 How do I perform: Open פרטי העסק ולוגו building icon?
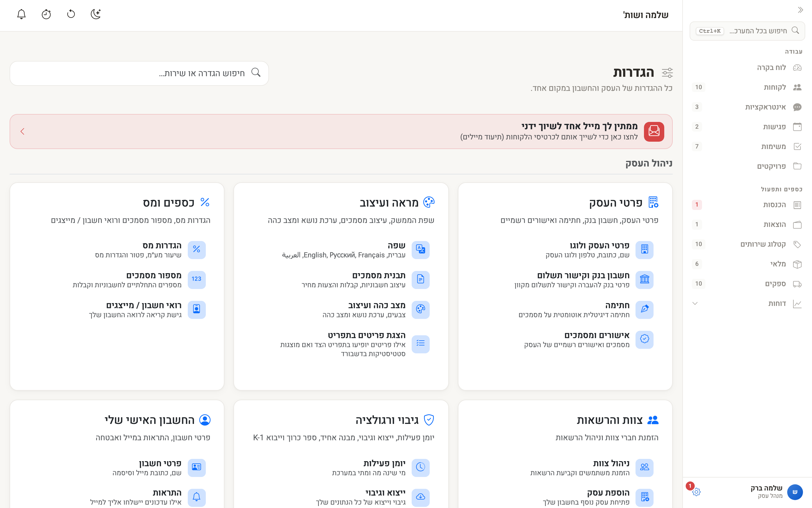(644, 250)
